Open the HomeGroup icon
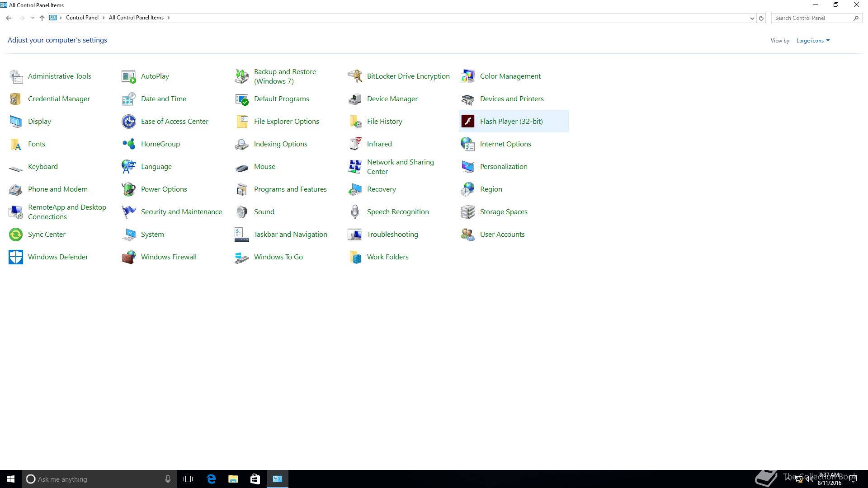Viewport: 868px width, 488px height. (x=129, y=144)
